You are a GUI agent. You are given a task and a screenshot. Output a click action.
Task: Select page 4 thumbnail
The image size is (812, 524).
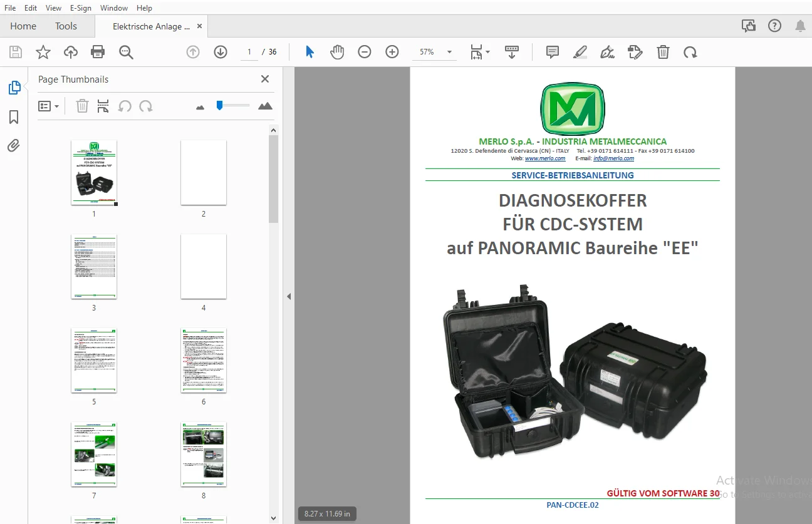(x=204, y=266)
